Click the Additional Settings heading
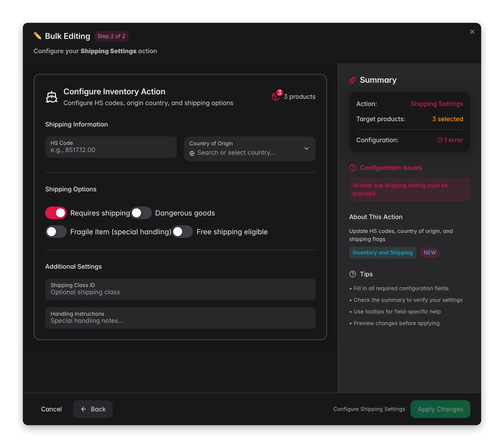The image size is (504, 448). coord(73,266)
